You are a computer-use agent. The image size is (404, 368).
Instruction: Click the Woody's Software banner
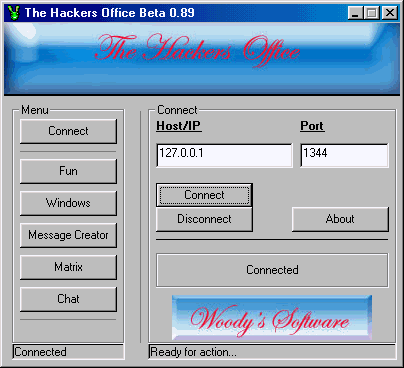(272, 318)
